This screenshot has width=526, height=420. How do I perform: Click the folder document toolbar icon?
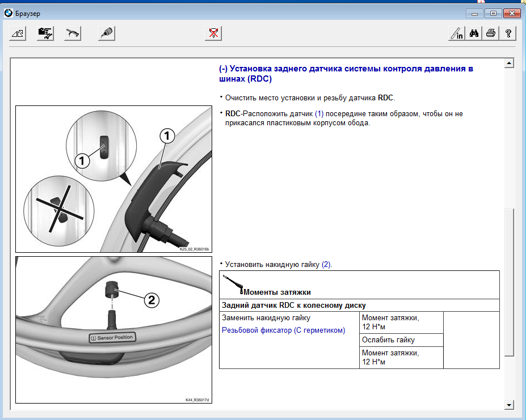pyautogui.click(x=45, y=33)
